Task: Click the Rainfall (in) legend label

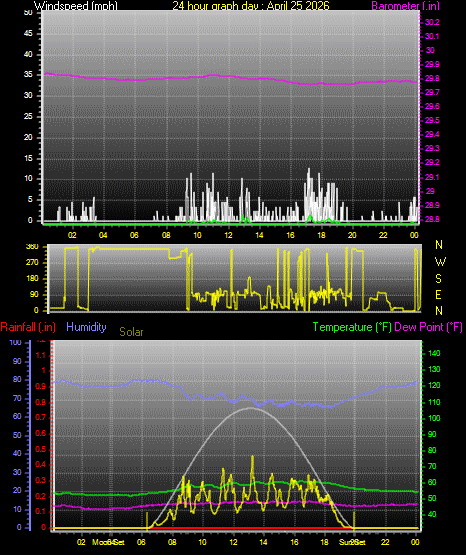Action: tap(28, 327)
